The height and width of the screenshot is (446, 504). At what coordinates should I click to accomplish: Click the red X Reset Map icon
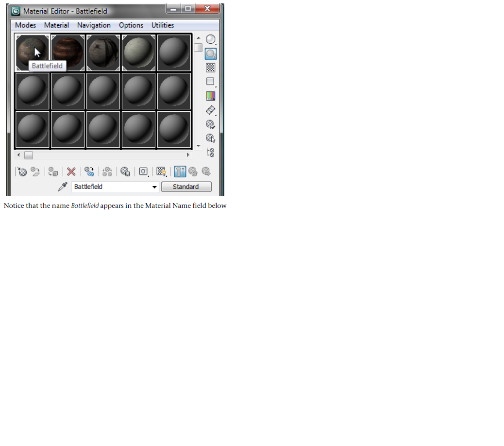point(71,172)
